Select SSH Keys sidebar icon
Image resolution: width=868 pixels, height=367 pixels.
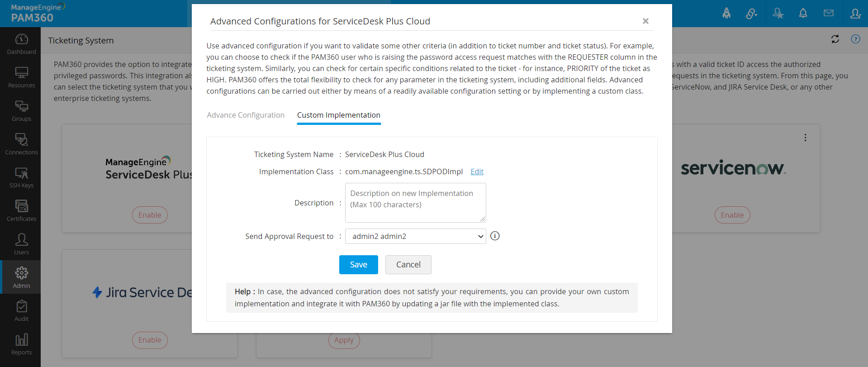[21, 177]
